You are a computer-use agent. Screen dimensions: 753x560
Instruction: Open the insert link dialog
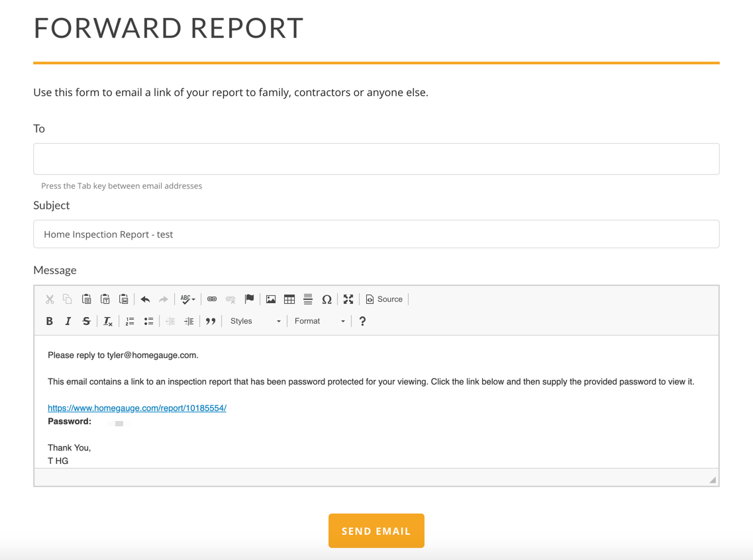pos(212,299)
